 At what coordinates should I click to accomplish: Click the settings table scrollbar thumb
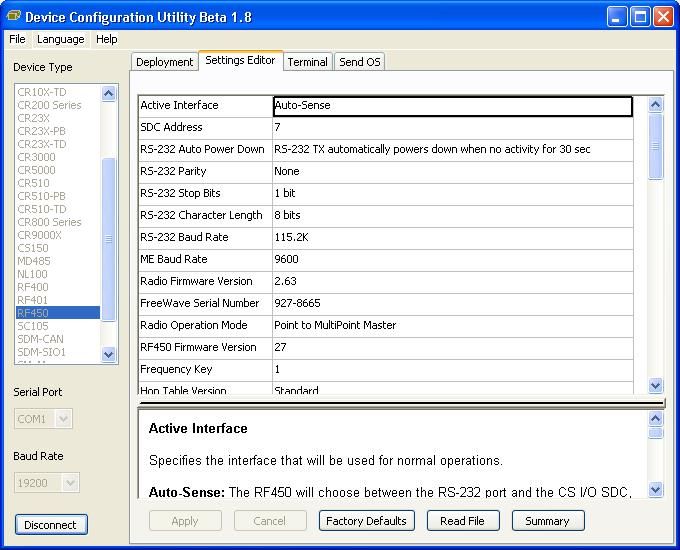tap(655, 146)
